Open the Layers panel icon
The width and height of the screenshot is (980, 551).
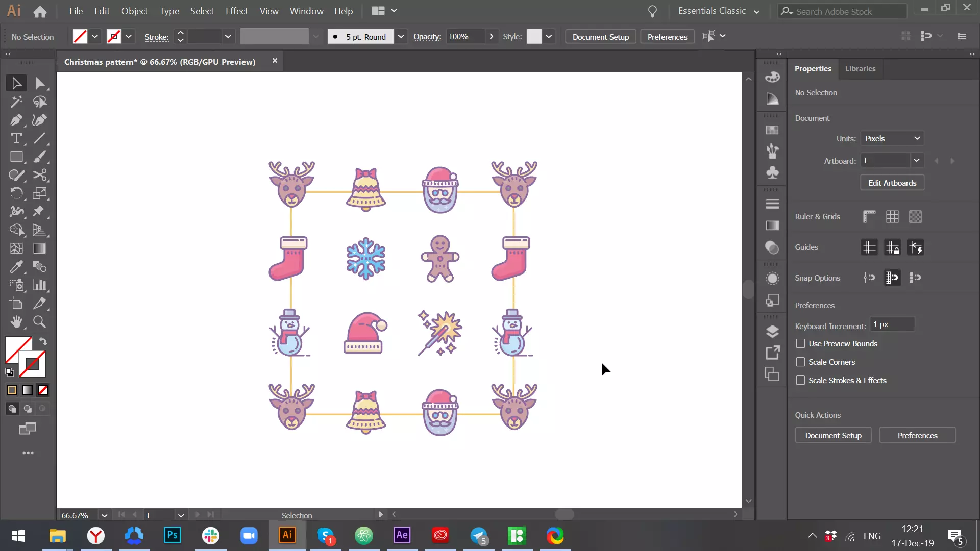pyautogui.click(x=772, y=332)
